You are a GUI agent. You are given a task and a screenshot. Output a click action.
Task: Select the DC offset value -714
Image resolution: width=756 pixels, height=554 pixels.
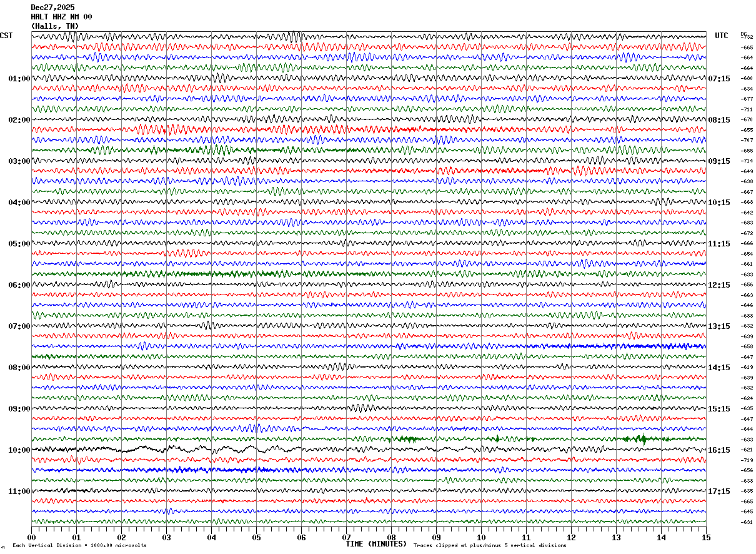point(747,161)
